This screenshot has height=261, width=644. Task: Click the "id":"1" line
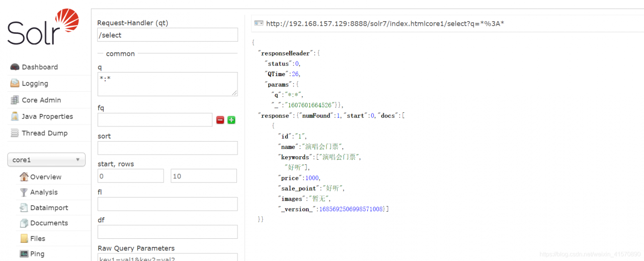pyautogui.click(x=292, y=136)
